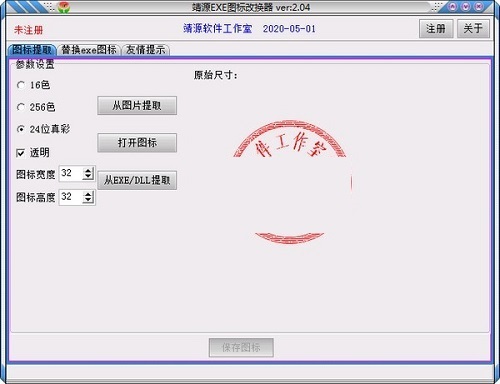Switch to the 图标提取 tab
Screen dimensions: 500x384
click(32, 50)
